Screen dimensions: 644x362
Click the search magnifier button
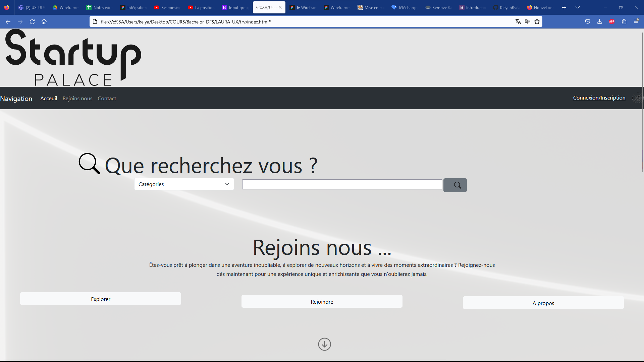(455, 185)
